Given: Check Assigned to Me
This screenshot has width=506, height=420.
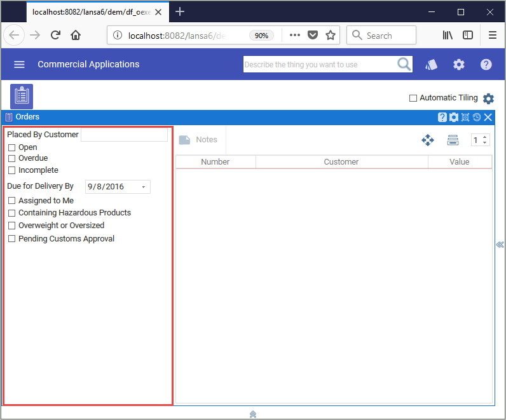Looking at the screenshot, I should coord(11,201).
